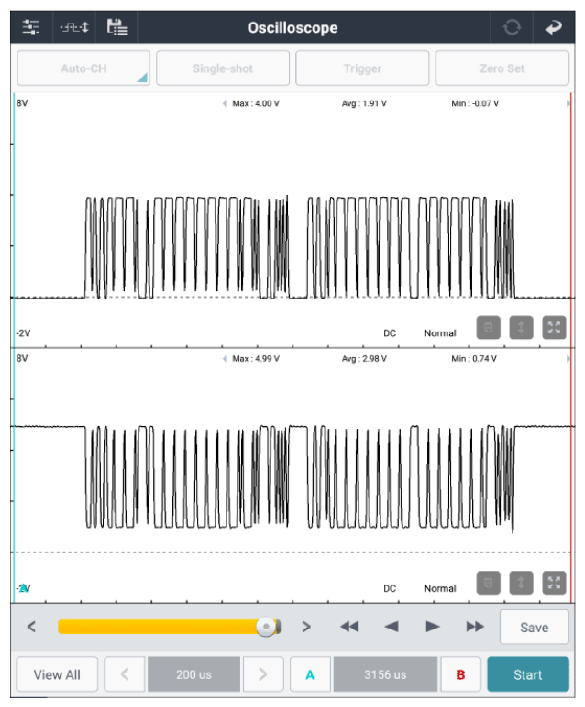Image resolution: width=585 pixels, height=707 pixels.
Task: Toggle the Single-shot mode button
Action: pyautogui.click(x=223, y=69)
